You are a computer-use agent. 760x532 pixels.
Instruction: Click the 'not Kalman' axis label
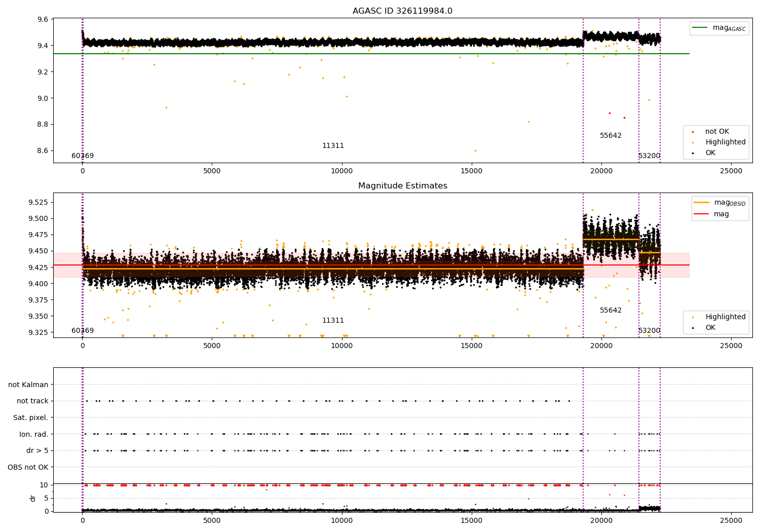pyautogui.click(x=28, y=385)
